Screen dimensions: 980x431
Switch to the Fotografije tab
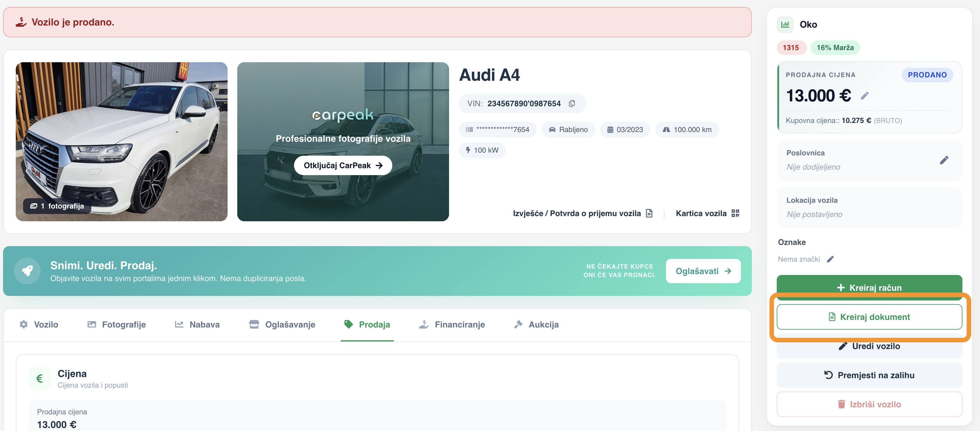coord(117,324)
